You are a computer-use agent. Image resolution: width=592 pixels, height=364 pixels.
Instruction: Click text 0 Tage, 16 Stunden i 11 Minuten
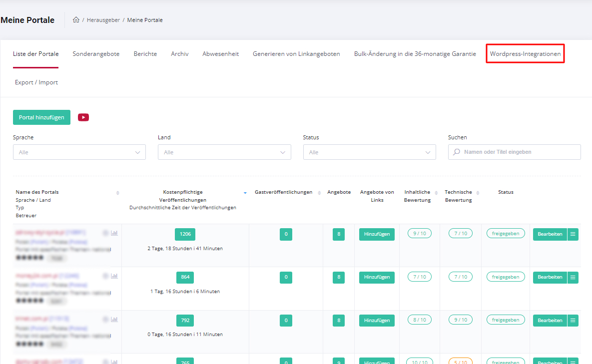tap(185, 335)
